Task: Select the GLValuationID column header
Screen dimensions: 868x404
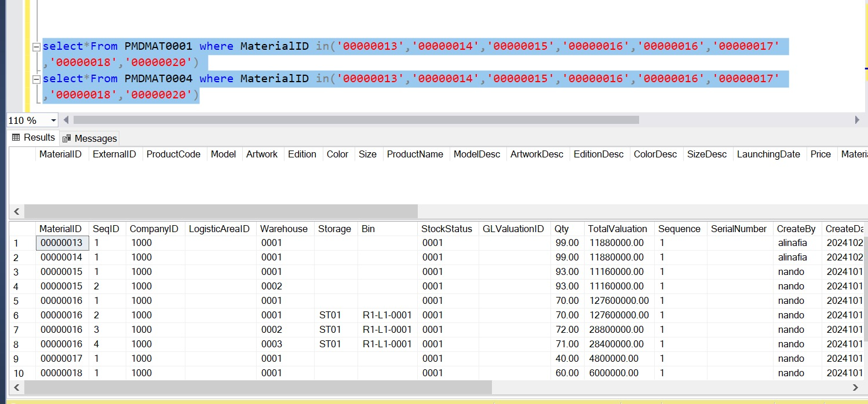Action: pyautogui.click(x=513, y=229)
